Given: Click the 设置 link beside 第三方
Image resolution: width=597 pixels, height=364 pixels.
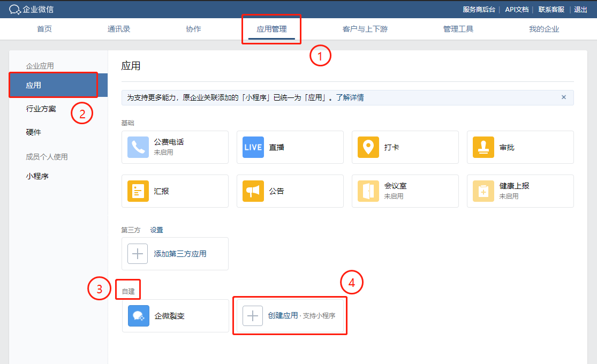Looking at the screenshot, I should click(x=156, y=230).
